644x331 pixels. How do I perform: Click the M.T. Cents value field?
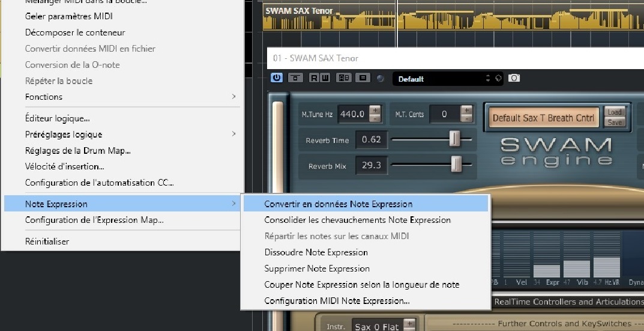tap(444, 114)
